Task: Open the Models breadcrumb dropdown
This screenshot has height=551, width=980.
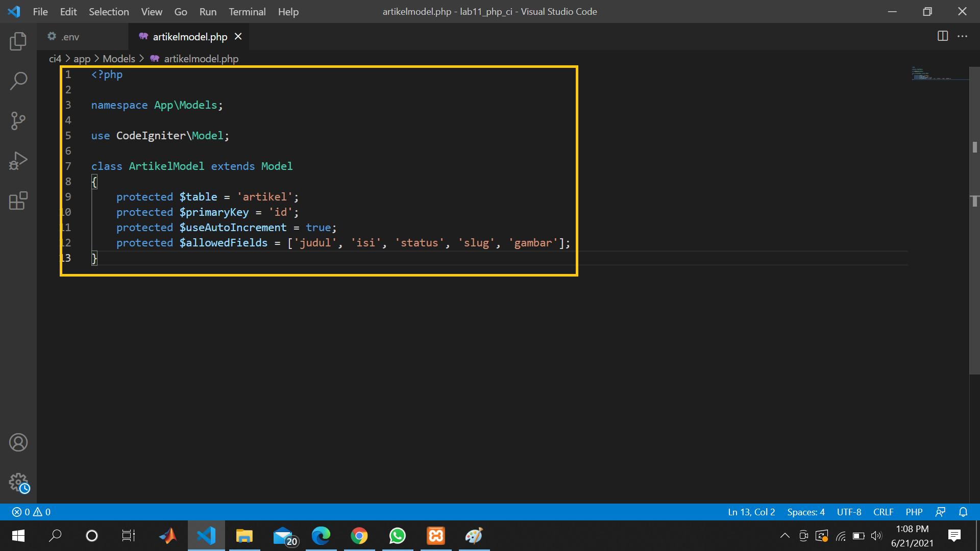Action: point(119,59)
